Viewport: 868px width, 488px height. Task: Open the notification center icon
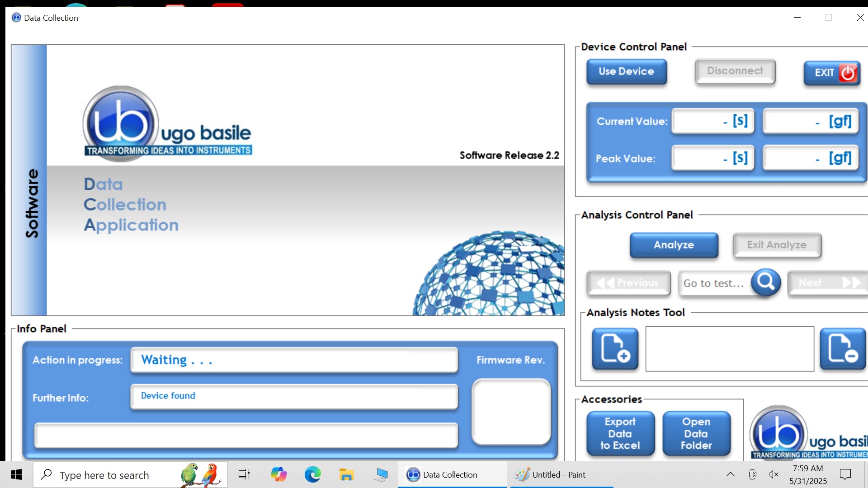[x=845, y=474]
